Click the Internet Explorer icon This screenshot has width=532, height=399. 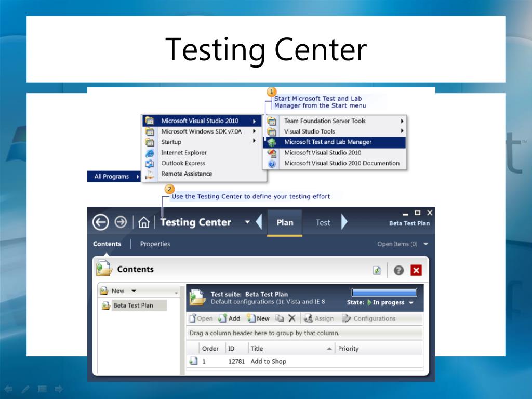(150, 153)
